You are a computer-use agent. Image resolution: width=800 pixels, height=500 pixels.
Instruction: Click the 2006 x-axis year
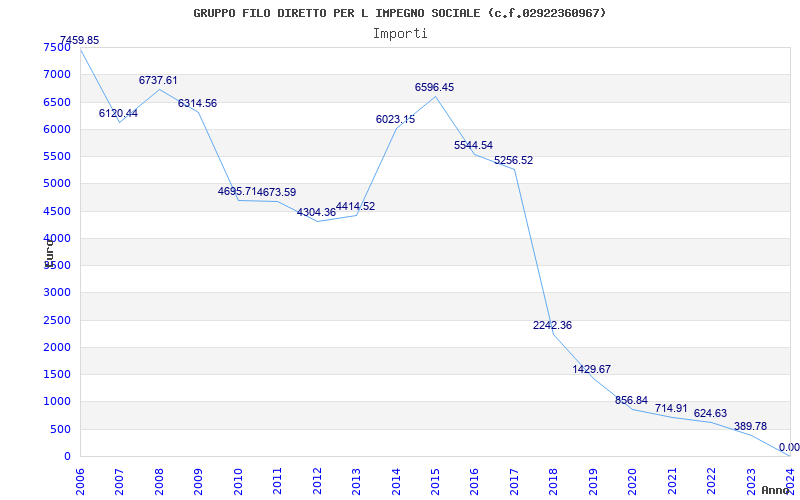[x=80, y=481]
